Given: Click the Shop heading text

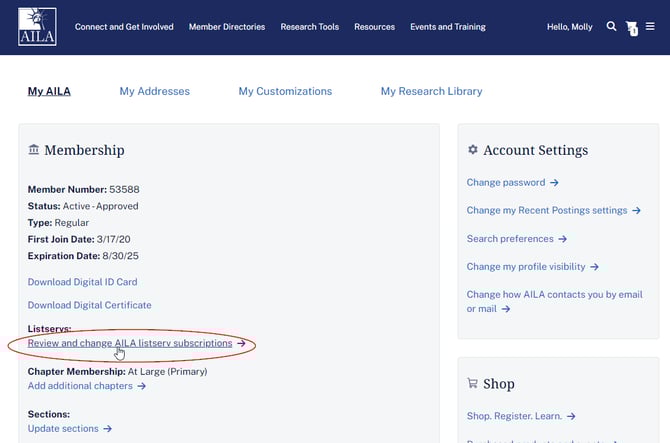Looking at the screenshot, I should pos(499,384).
